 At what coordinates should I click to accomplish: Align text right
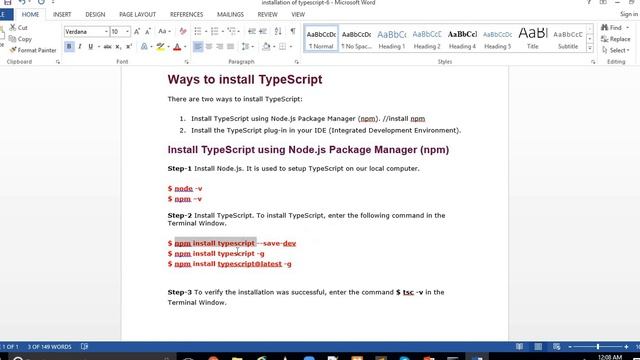coord(220,47)
